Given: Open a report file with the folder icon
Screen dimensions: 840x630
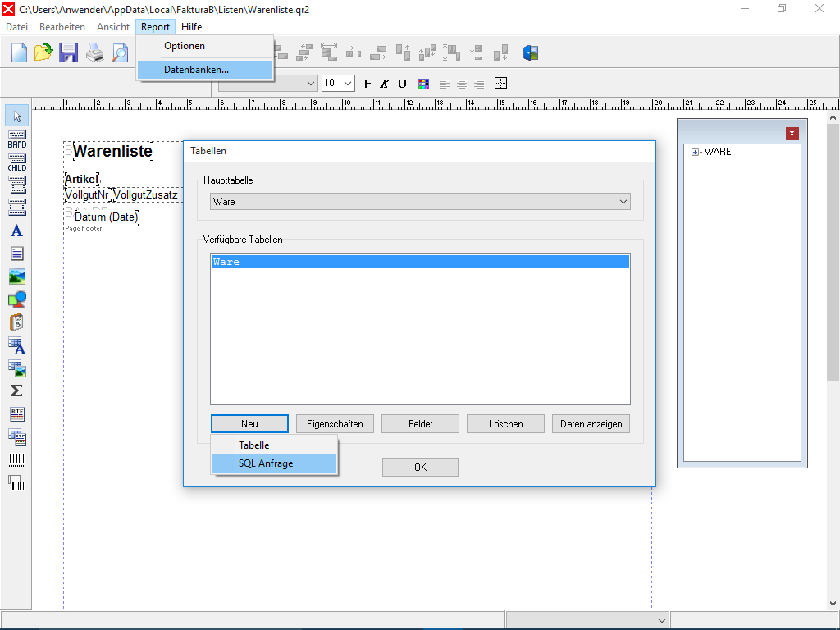Looking at the screenshot, I should point(43,53).
